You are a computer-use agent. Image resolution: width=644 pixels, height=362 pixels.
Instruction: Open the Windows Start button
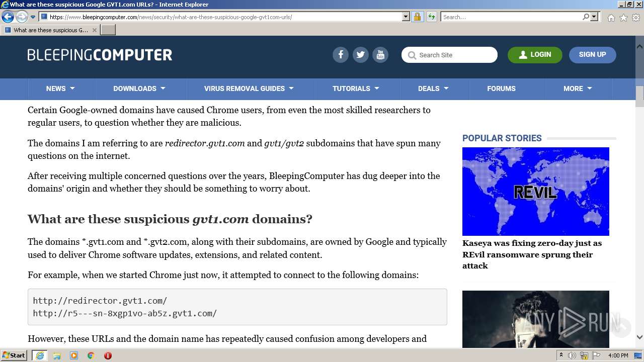pos(14,355)
